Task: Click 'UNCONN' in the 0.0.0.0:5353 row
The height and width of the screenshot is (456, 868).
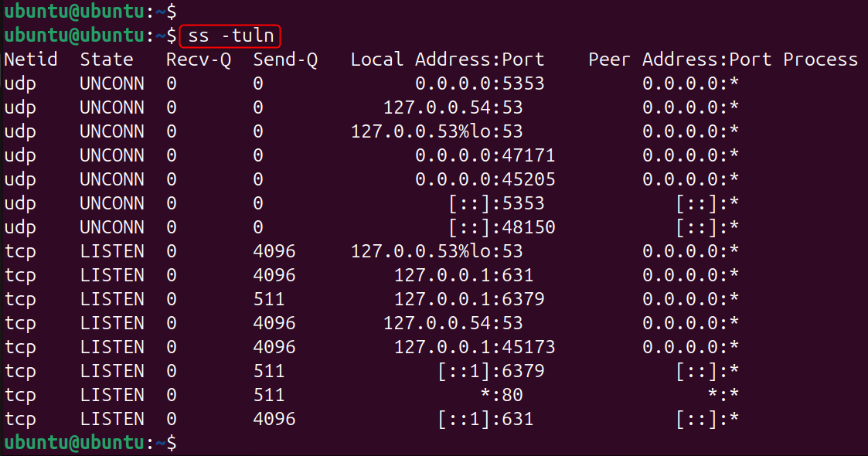Action: [112, 83]
